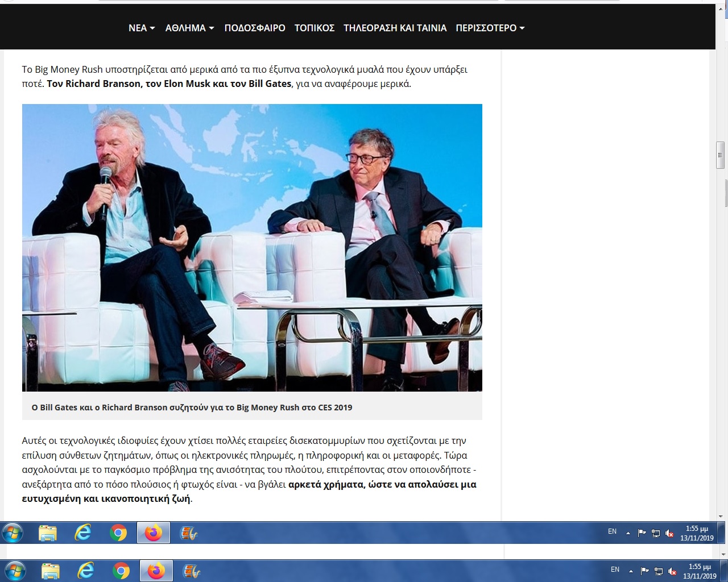Viewport: 728px width, 582px height.
Task: Open Action Center flag in bottom-most taskbar
Action: [644, 571]
